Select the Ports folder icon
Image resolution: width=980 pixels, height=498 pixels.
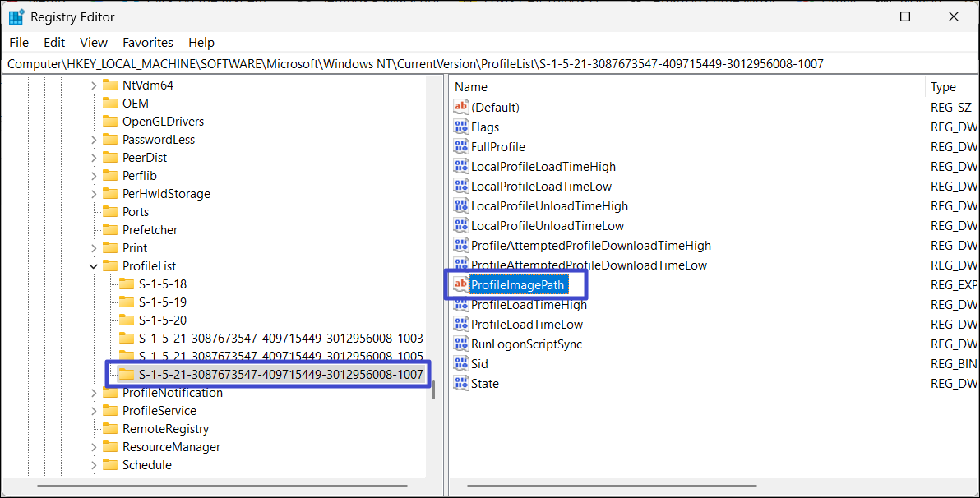[110, 212]
